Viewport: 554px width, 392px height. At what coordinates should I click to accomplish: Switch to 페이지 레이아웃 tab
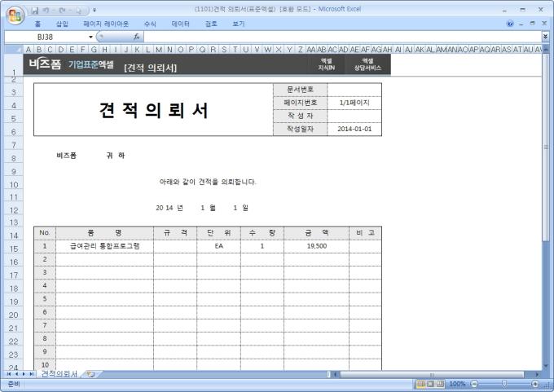[x=106, y=24]
